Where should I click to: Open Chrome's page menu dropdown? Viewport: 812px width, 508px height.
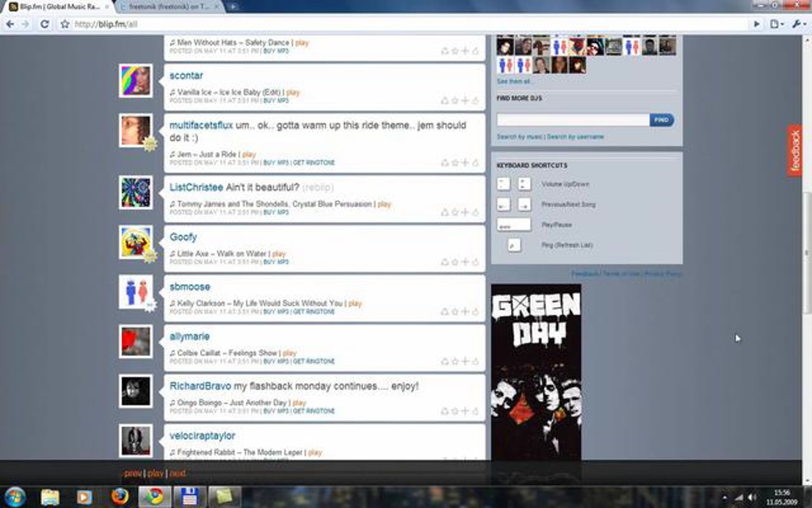point(776,24)
